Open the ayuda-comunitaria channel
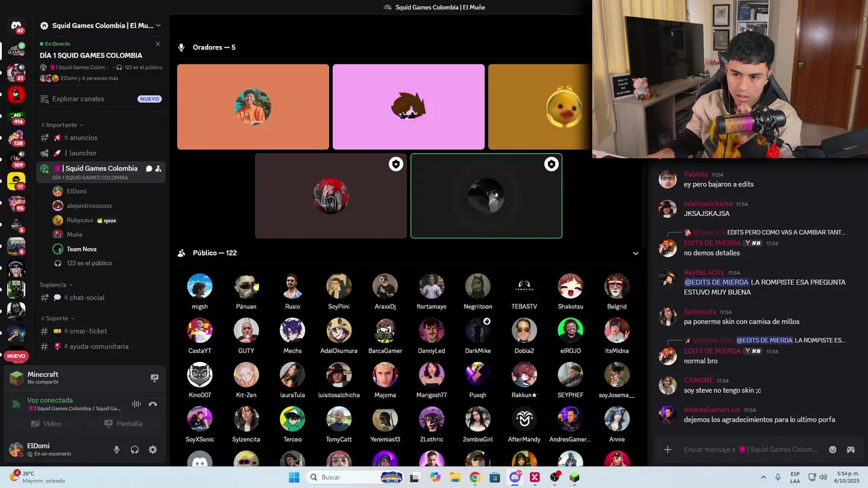This screenshot has width=868, height=488. click(100, 346)
